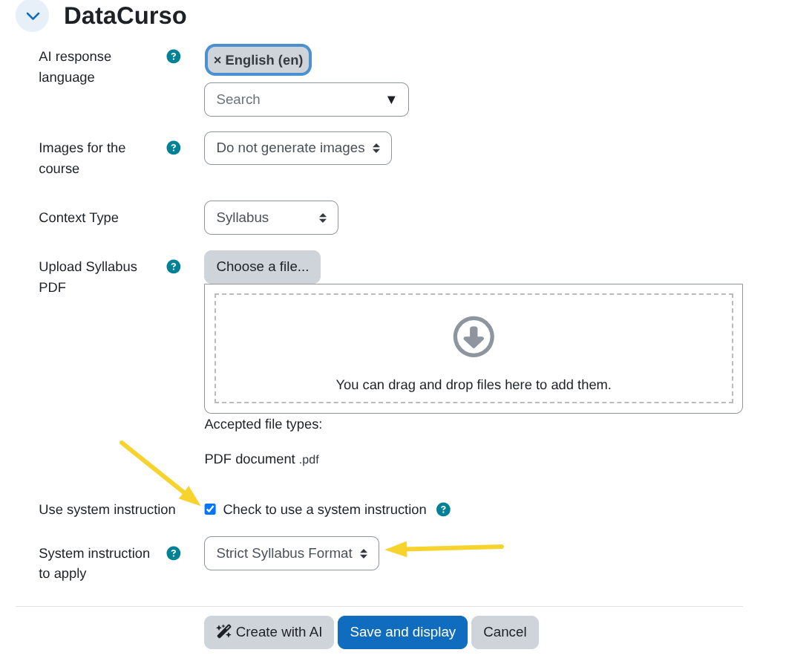This screenshot has width=812, height=664.
Task: Open the Do not generate images dropdown
Action: click(x=298, y=148)
